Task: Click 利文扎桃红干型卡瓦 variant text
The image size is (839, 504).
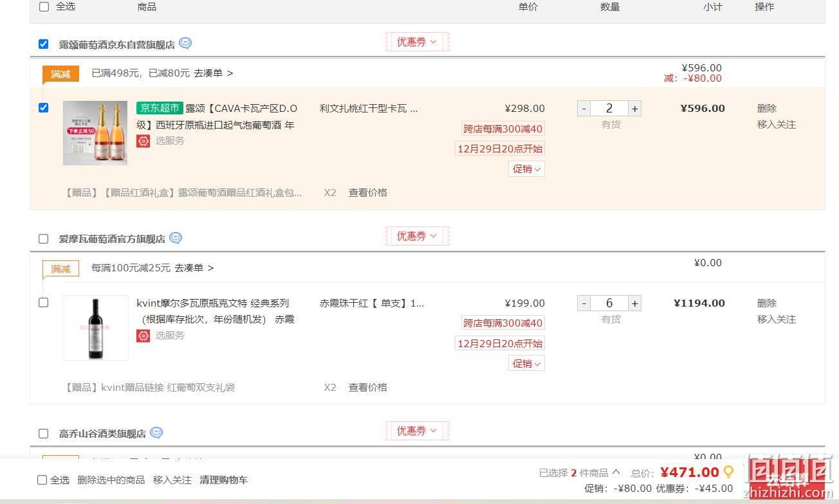Action: 369,109
